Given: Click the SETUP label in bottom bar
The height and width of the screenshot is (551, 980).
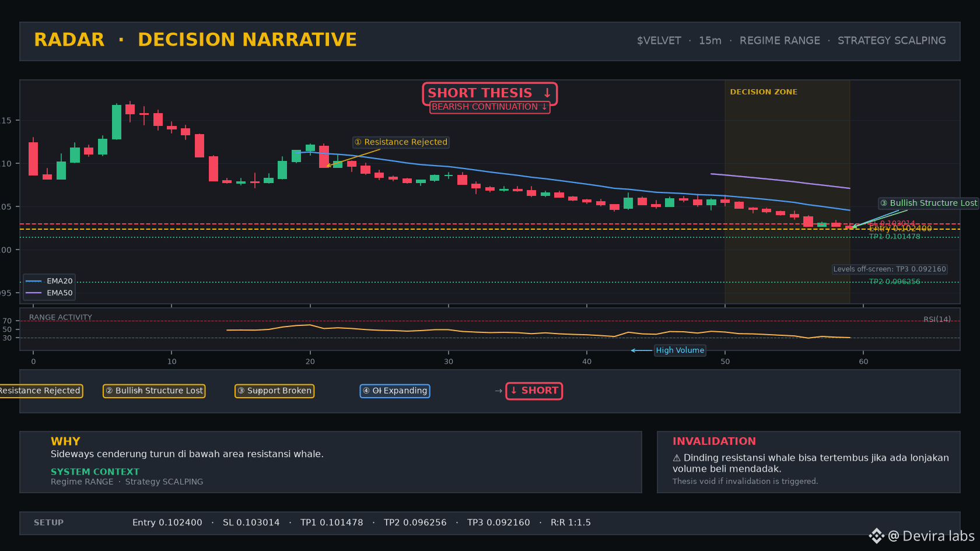Looking at the screenshot, I should (x=48, y=523).
